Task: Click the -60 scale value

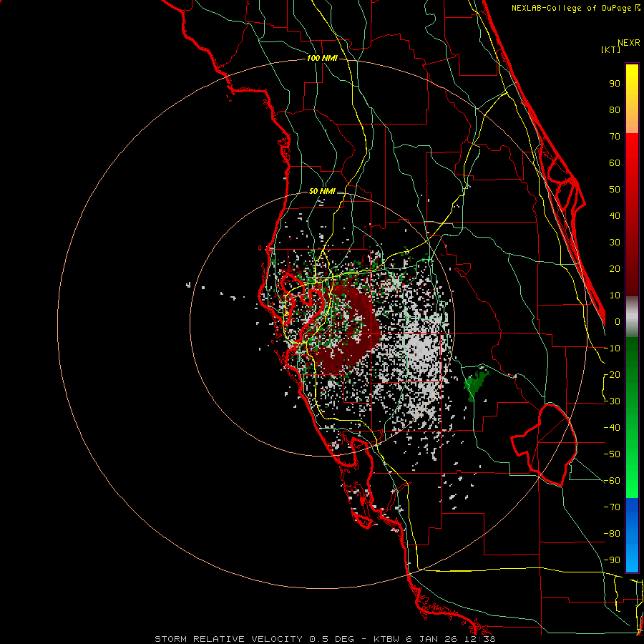Action: point(612,481)
